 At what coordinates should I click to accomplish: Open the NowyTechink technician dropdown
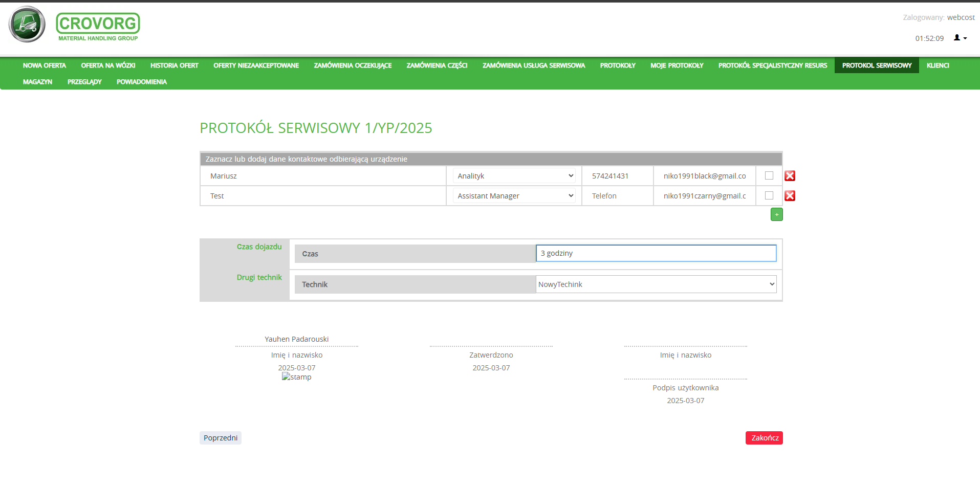click(656, 284)
